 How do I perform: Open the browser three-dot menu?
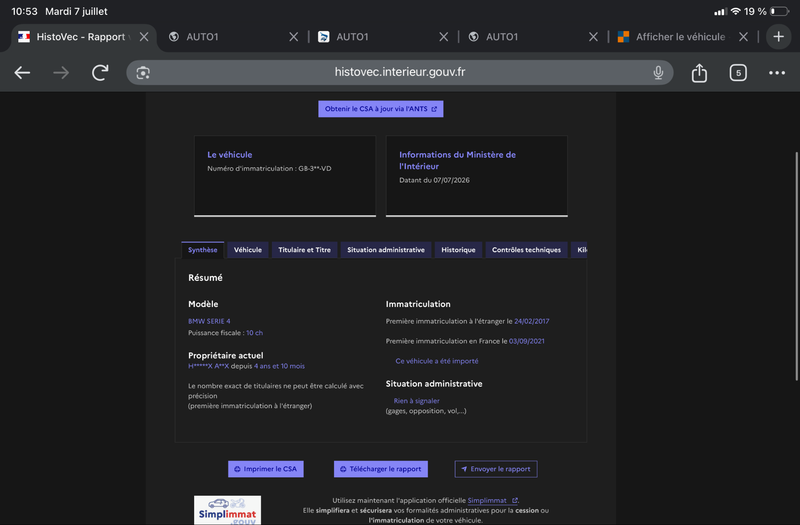point(777,73)
